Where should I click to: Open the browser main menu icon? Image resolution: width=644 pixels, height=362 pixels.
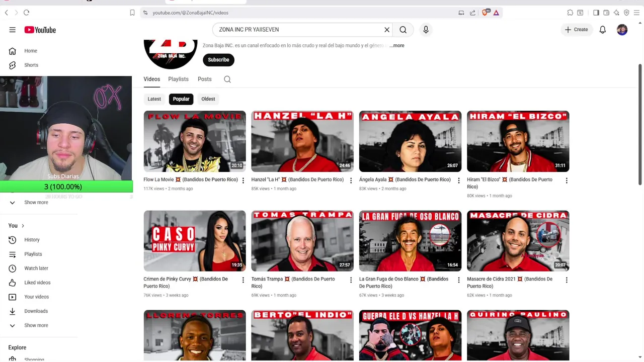637,13
